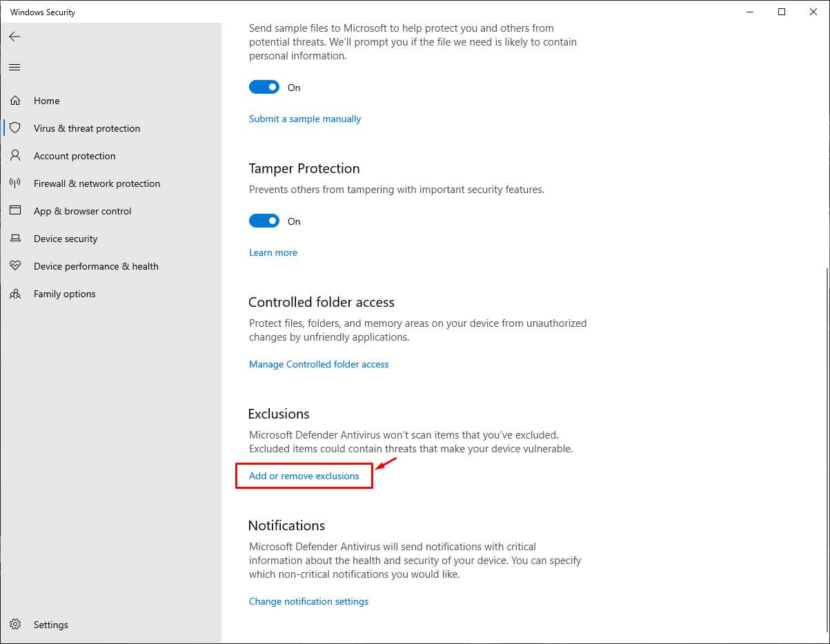The height and width of the screenshot is (644, 830).
Task: Click the Home house icon
Action: pyautogui.click(x=15, y=101)
